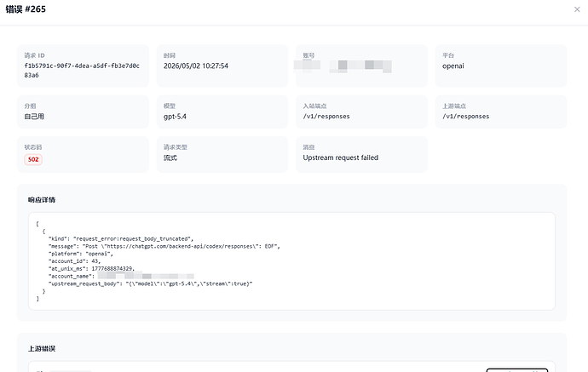Close the 错误 #265 dialog

[x=577, y=9]
